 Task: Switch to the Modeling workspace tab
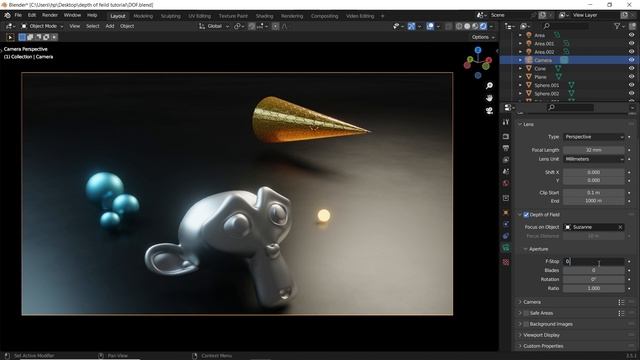pos(143,16)
